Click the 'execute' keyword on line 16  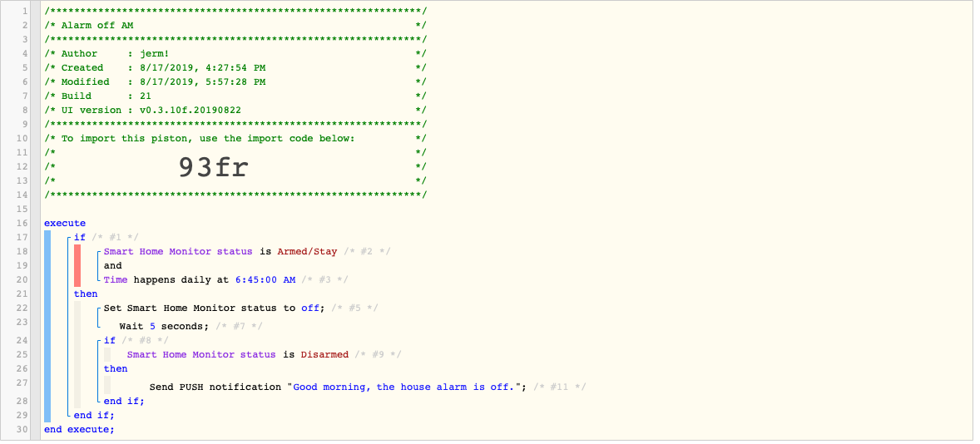click(x=65, y=223)
